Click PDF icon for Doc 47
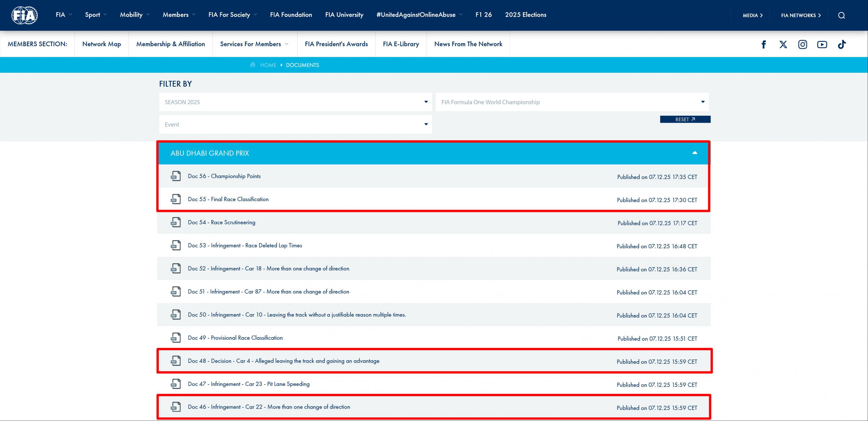868x421 pixels. (176, 384)
